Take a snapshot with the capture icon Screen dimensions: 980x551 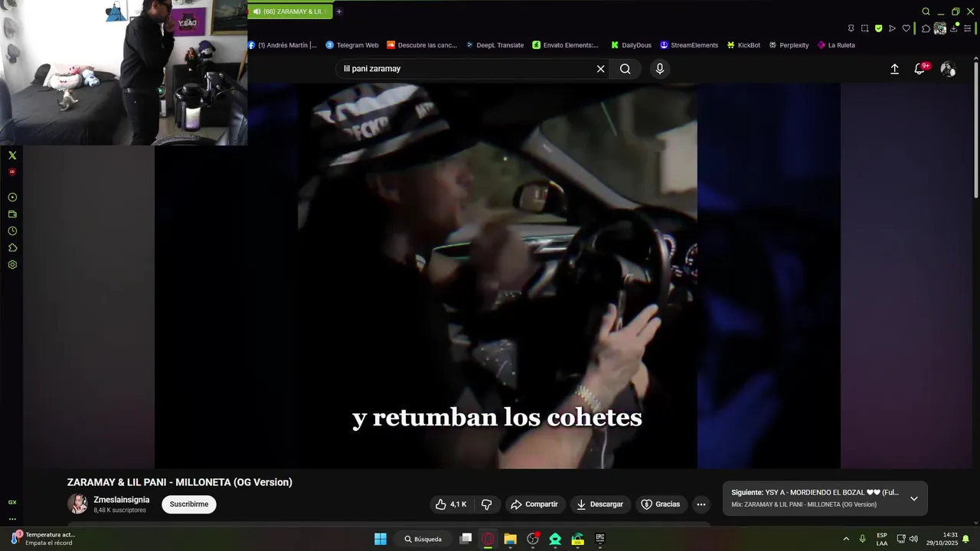tap(865, 28)
